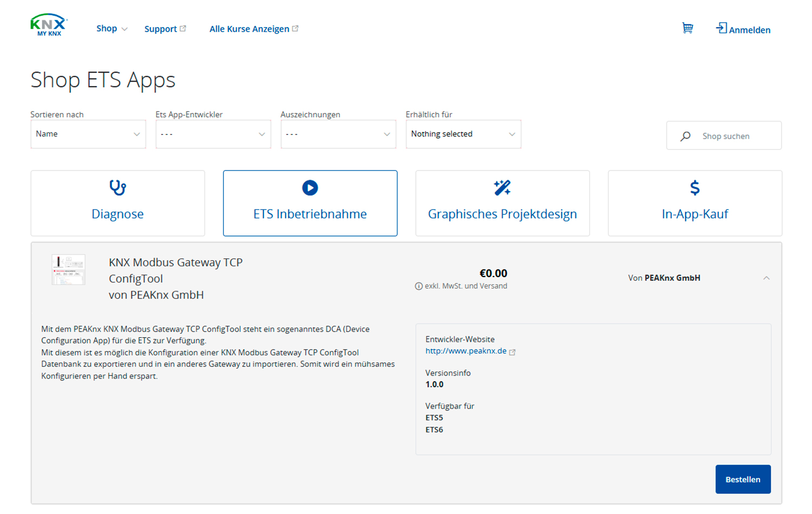Collapse the KNX Modbus Gateway product details
This screenshot has height=514, width=812.
(x=767, y=278)
